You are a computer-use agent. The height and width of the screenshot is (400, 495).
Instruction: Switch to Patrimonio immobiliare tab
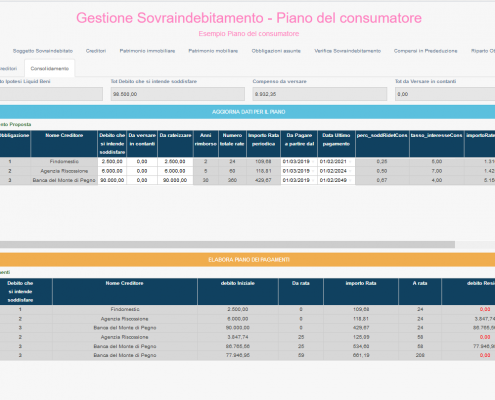(x=147, y=51)
